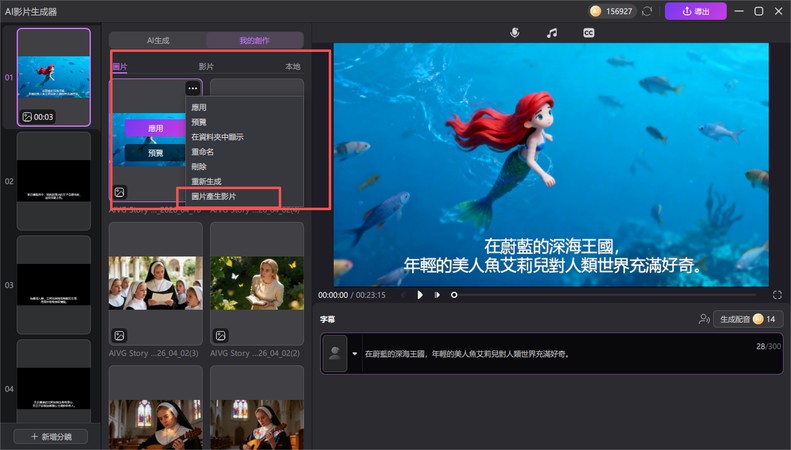This screenshot has height=450, width=791.
Task: Click the purple 應用 button on thumbnail
Action: coord(155,129)
